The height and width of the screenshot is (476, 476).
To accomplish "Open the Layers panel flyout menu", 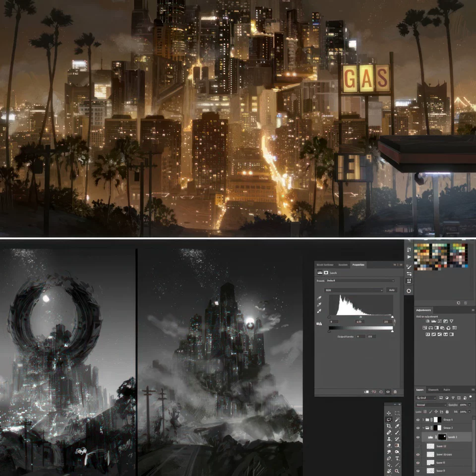I will click(x=473, y=390).
